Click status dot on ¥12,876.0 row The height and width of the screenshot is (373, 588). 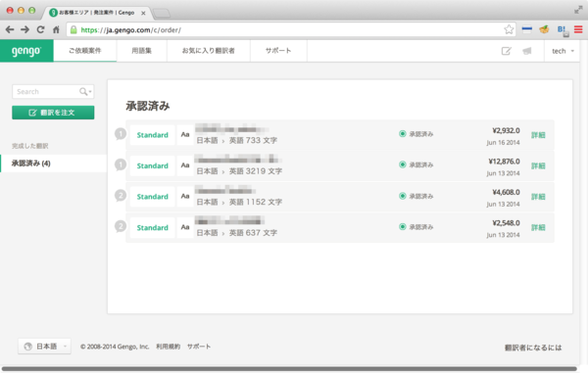point(403,164)
